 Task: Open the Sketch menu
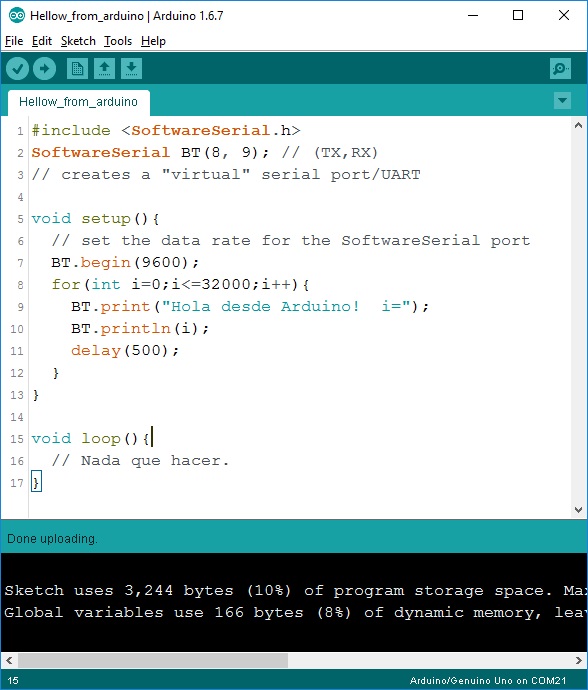coord(78,41)
